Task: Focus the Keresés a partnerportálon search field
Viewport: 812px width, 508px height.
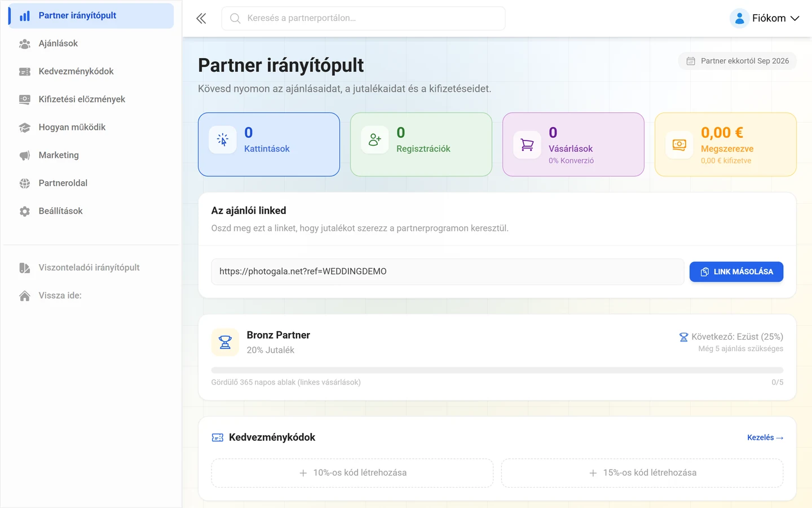Action: tap(364, 19)
